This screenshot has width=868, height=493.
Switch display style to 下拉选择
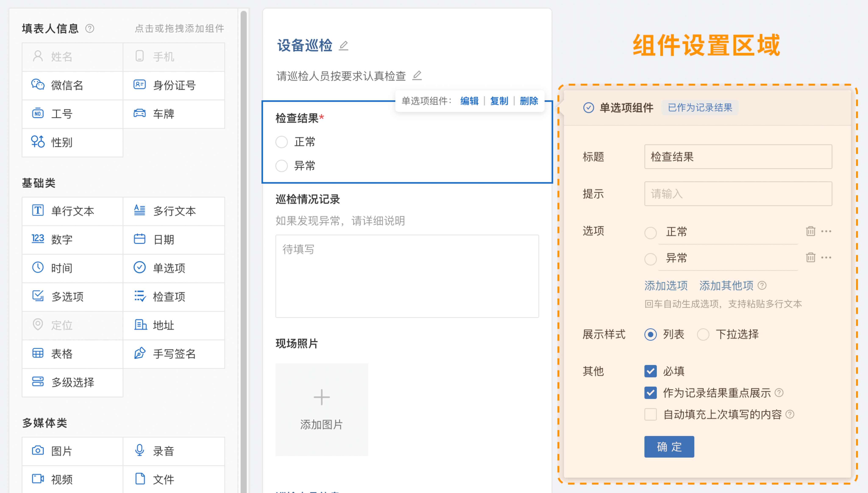click(x=703, y=335)
